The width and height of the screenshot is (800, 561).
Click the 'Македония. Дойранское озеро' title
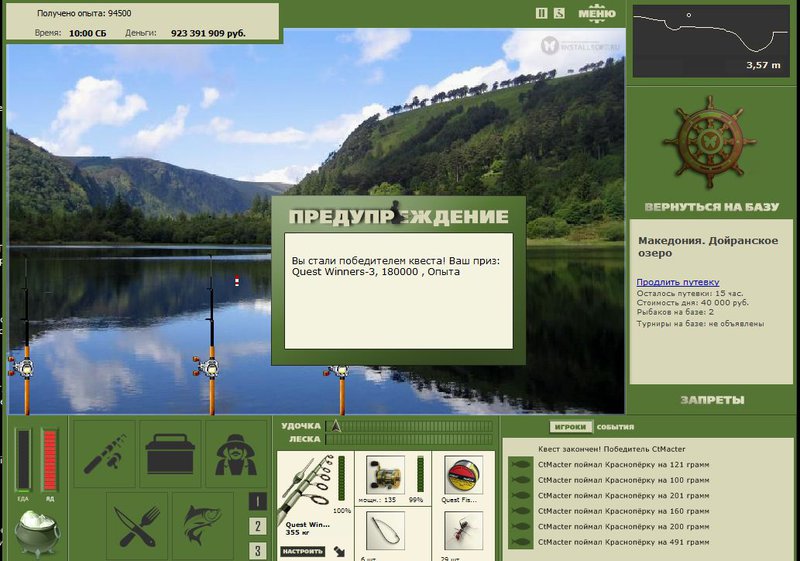tap(708, 247)
